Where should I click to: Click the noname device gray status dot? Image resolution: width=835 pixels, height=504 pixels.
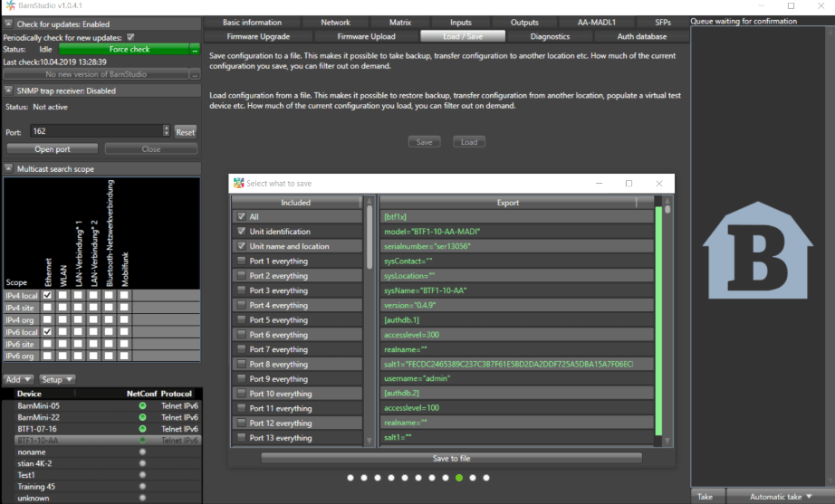(142, 451)
